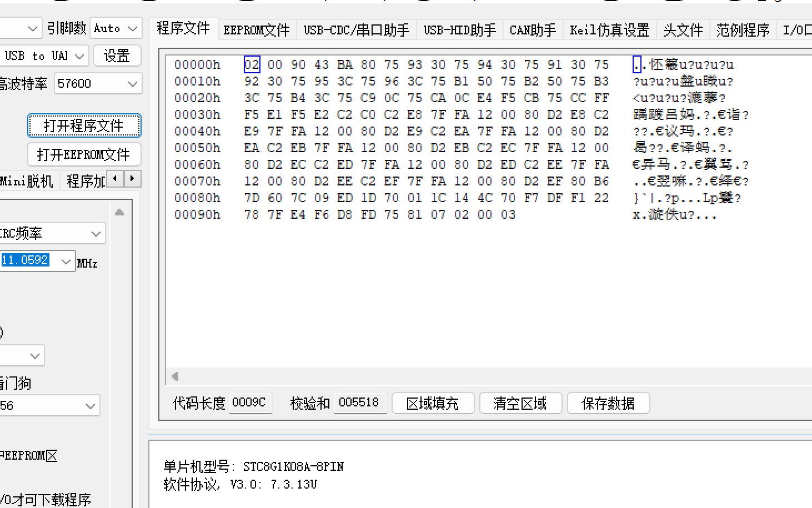Click the hex view horizontal scroll left arrow
The image size is (812, 508).
[175, 376]
